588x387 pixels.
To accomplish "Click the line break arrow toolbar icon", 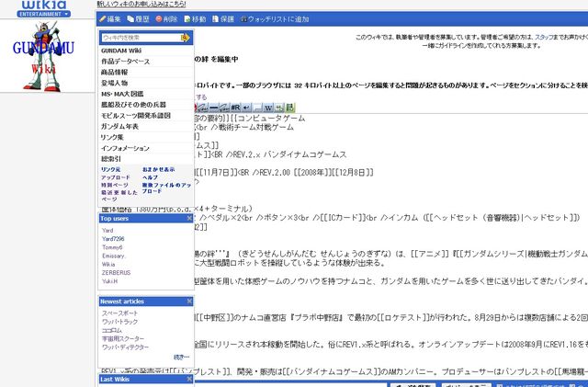I will 246,108.
